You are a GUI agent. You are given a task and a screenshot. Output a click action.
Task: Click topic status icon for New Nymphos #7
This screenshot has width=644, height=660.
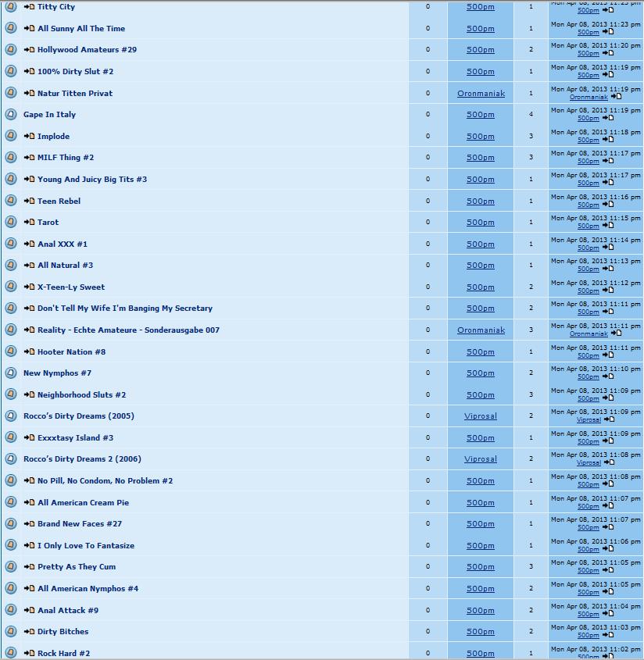coord(11,373)
